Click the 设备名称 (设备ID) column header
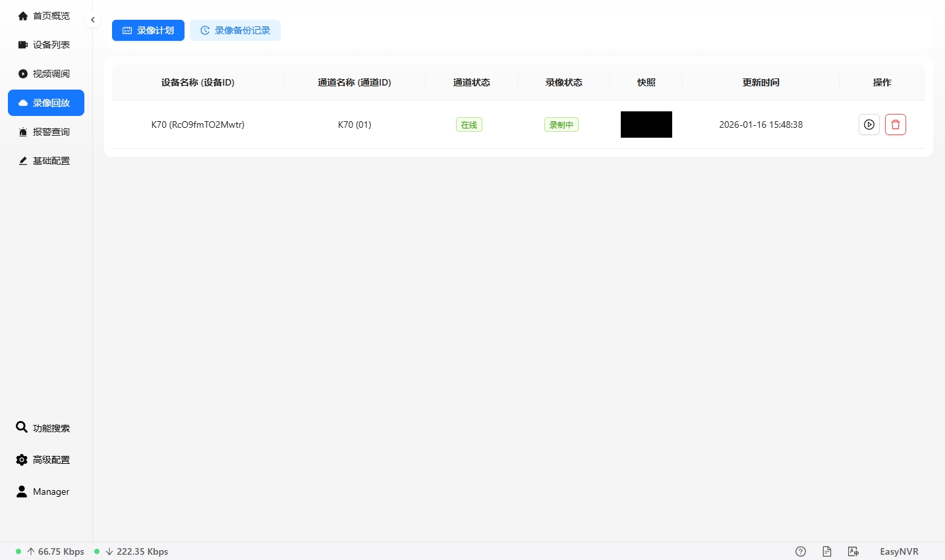The height and width of the screenshot is (560, 945). click(x=198, y=82)
